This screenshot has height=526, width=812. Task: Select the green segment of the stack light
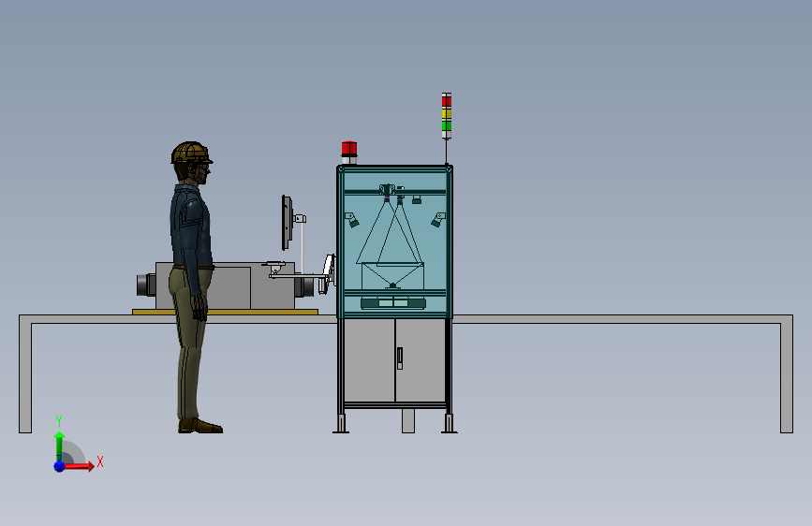pyautogui.click(x=447, y=125)
